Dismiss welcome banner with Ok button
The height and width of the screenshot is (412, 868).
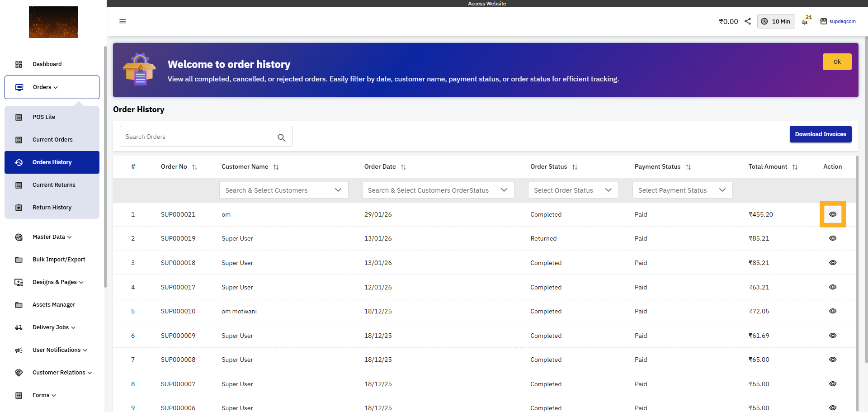tap(837, 62)
